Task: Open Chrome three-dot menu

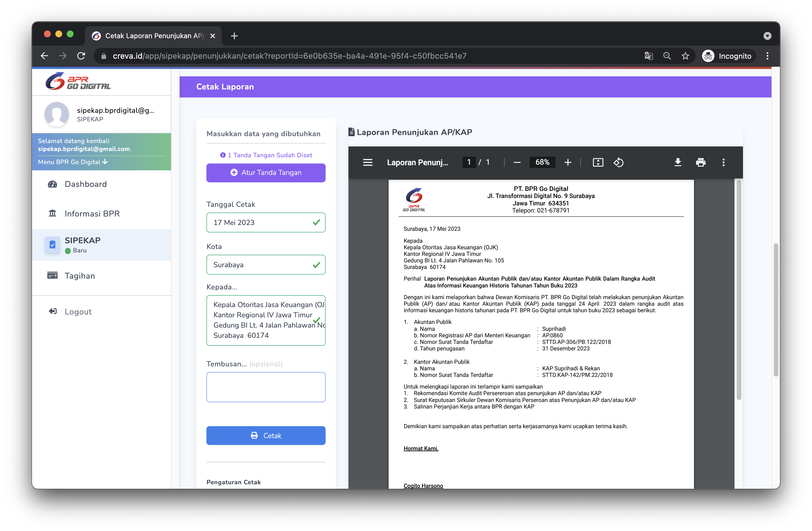Action: (767, 56)
